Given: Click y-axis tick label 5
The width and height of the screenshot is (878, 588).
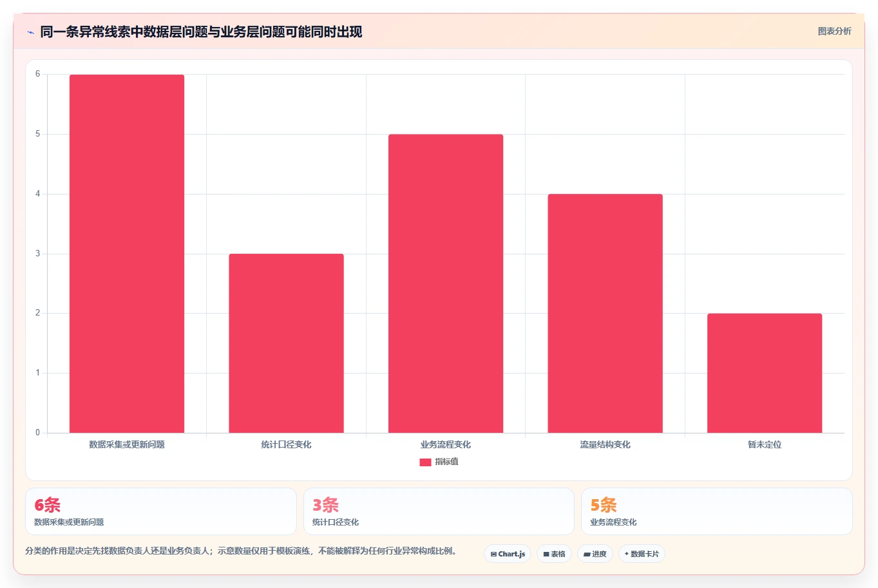Looking at the screenshot, I should click(38, 134).
